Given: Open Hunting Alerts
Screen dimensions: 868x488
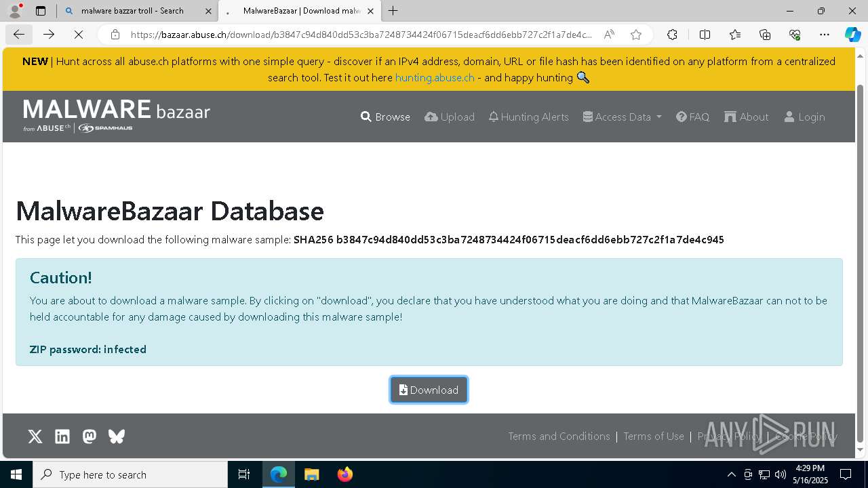Looking at the screenshot, I should [x=528, y=117].
